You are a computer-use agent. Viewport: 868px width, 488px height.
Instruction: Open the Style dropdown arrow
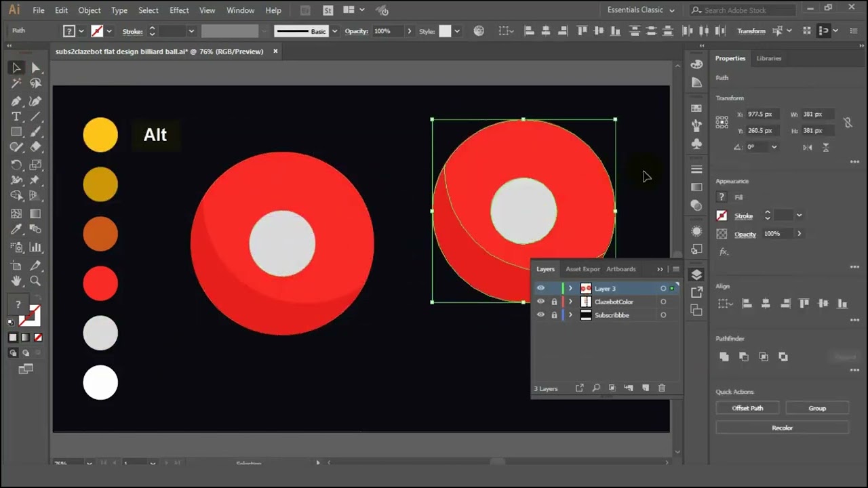point(457,31)
